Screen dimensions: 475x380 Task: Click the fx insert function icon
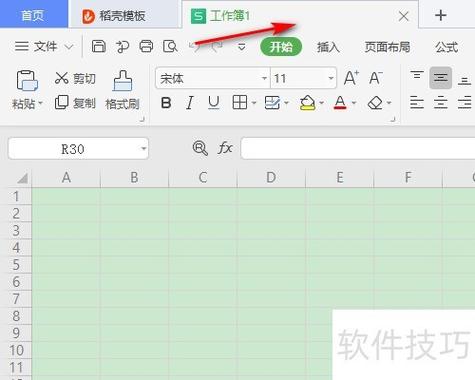tap(225, 148)
